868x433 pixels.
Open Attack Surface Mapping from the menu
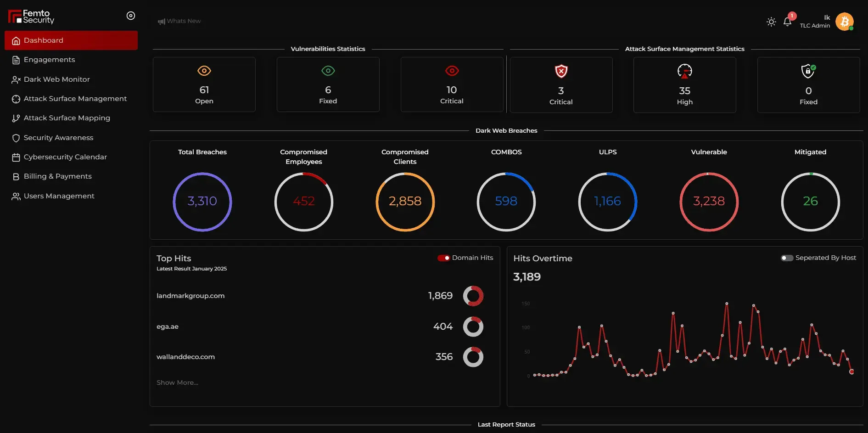coord(67,118)
